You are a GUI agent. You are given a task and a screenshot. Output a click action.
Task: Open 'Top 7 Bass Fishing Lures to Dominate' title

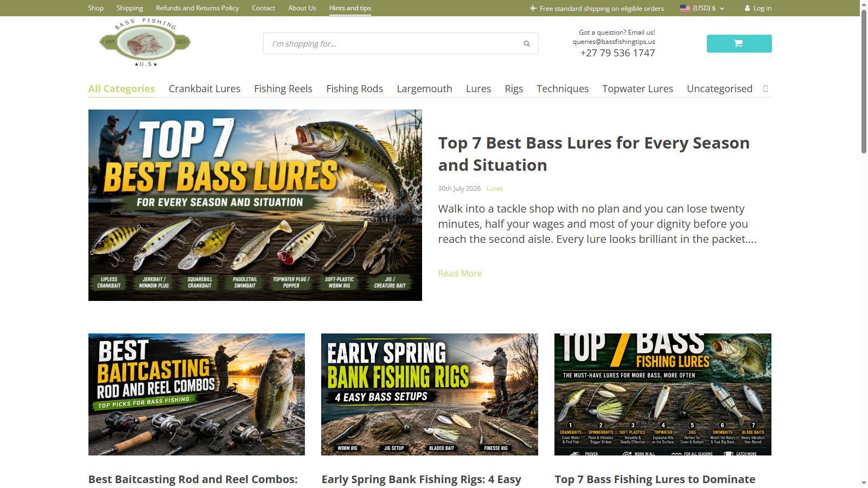[x=655, y=479]
